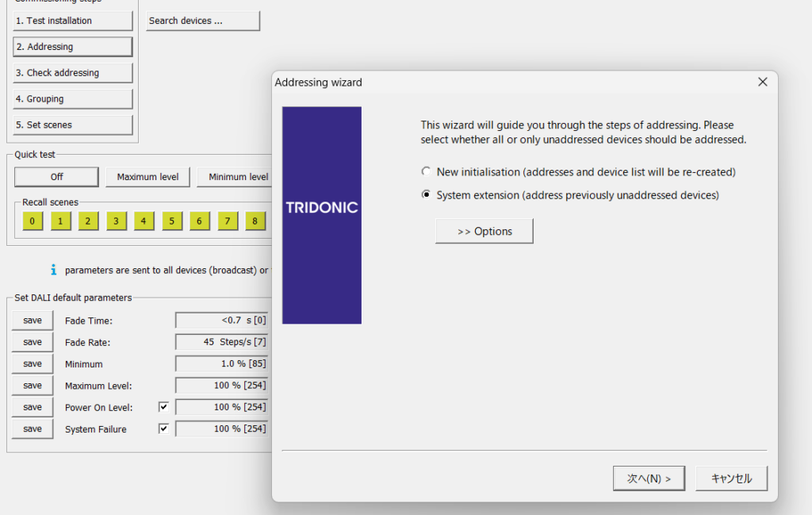
Task: Recall scene 5
Action: pyautogui.click(x=171, y=221)
